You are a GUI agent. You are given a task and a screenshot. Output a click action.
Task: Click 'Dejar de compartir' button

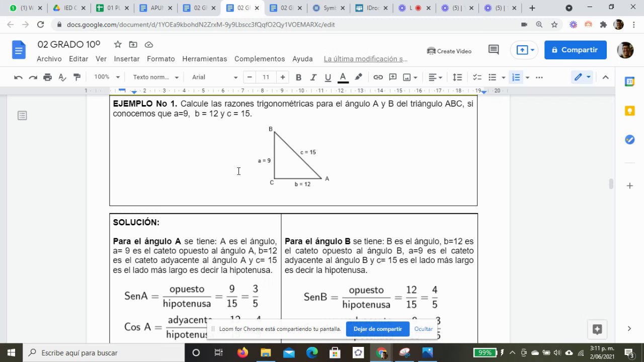(x=377, y=329)
